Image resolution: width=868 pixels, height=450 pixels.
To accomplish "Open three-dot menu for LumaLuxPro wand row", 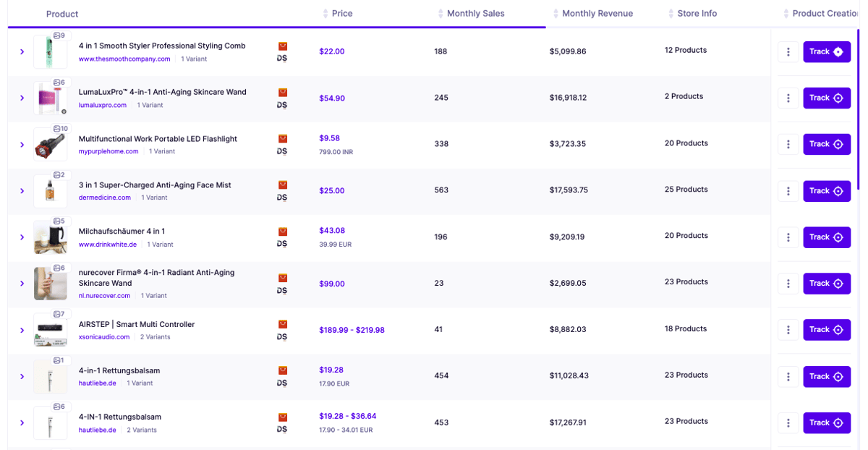I will [x=788, y=98].
